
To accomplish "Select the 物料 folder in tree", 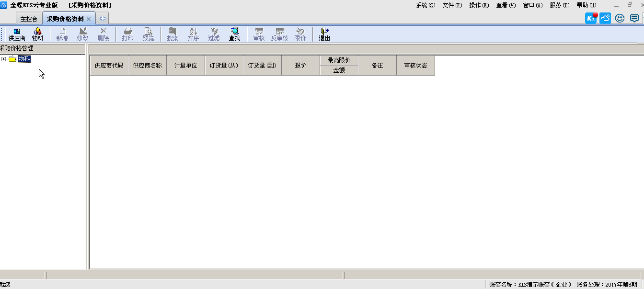I will point(24,59).
